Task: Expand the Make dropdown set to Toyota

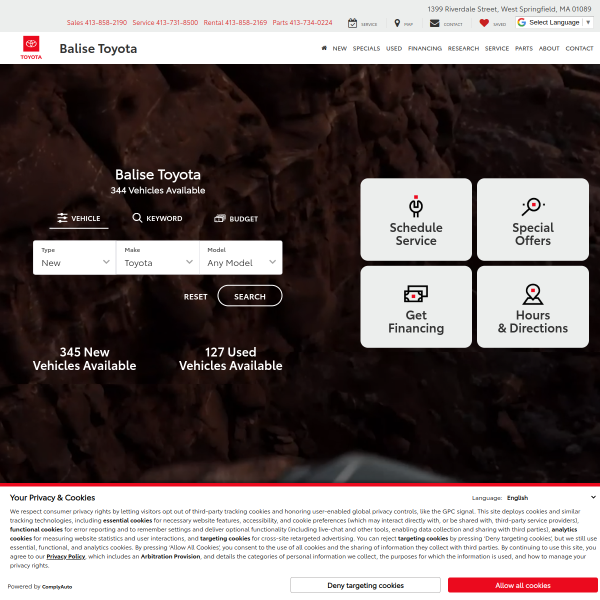Action: point(158,258)
